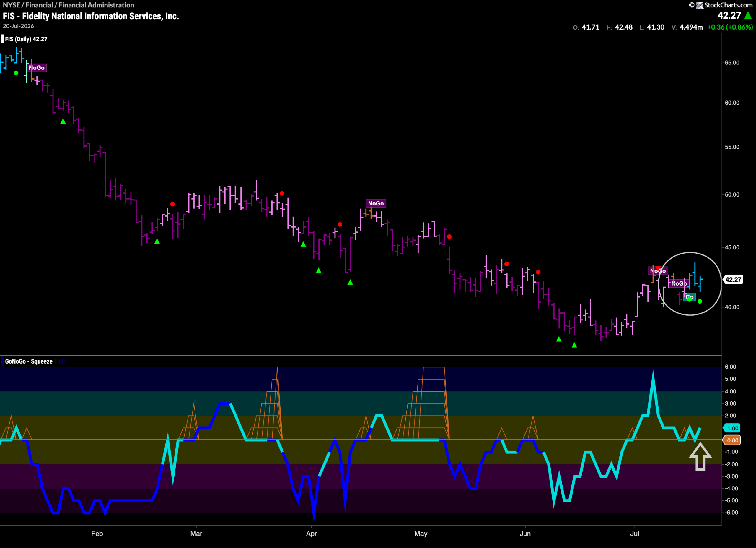Click the red dot just after the Jun label

point(538,273)
